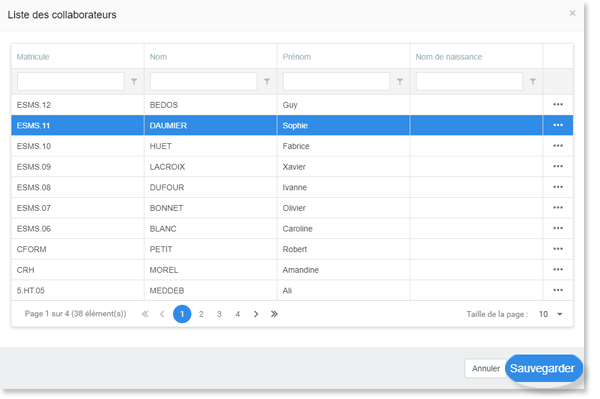The width and height of the screenshot is (600, 399).
Task: Sort by the Prénom column header
Action: [297, 57]
